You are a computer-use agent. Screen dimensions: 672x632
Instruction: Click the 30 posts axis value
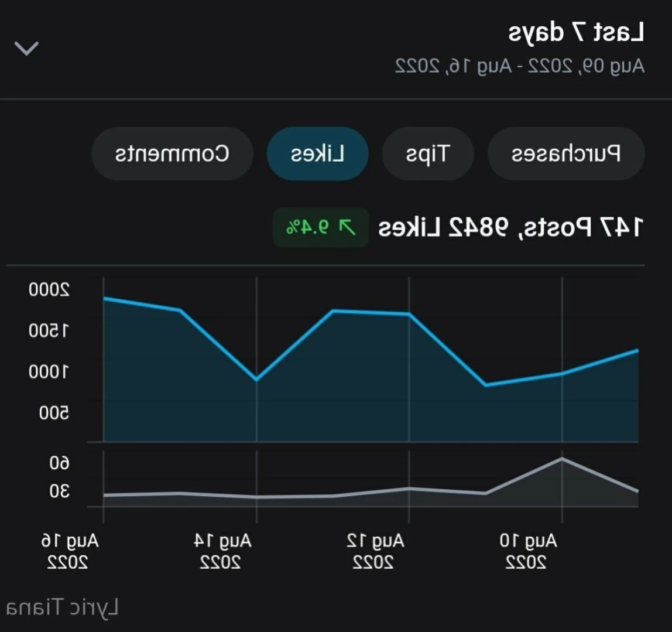59,491
